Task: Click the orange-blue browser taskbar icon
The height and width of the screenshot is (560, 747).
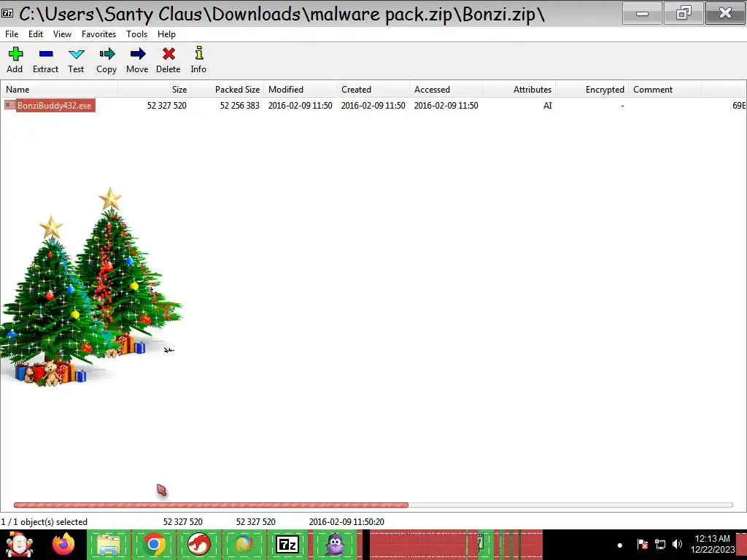Action: click(244, 545)
